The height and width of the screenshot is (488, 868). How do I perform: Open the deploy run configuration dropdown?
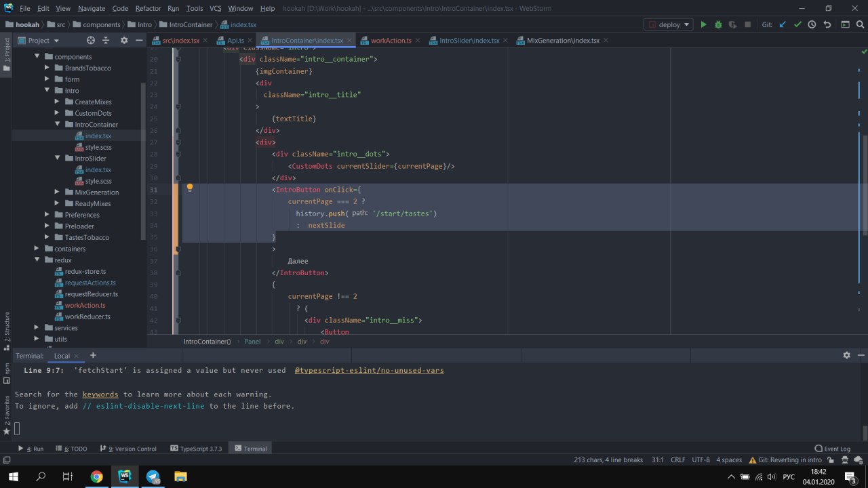[x=668, y=24]
